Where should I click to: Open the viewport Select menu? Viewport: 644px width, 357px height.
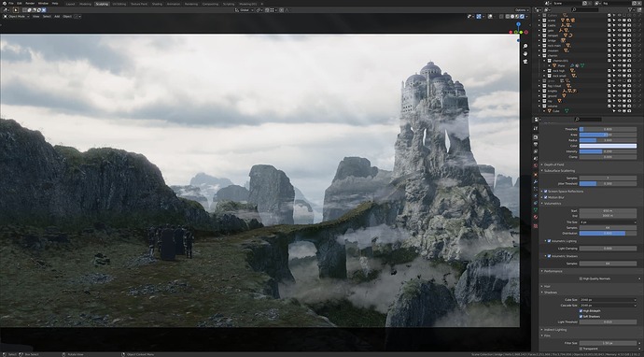tap(47, 17)
